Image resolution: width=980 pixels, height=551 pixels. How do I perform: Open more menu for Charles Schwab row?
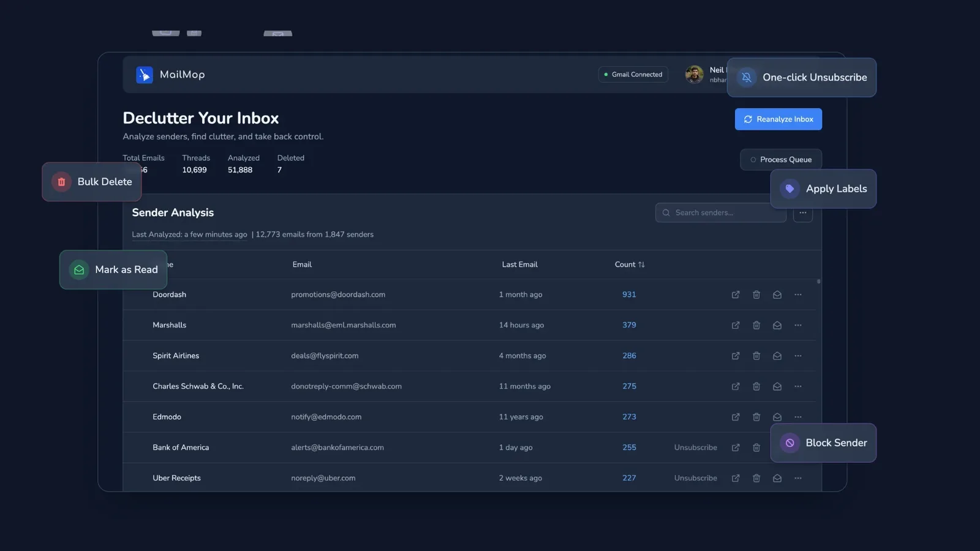[x=798, y=386]
